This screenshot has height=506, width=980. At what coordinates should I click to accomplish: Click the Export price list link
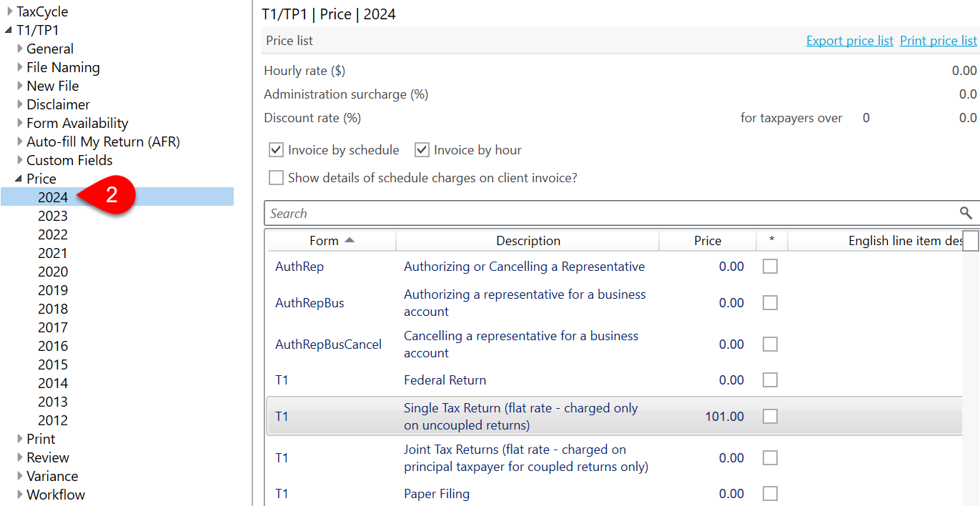point(849,41)
